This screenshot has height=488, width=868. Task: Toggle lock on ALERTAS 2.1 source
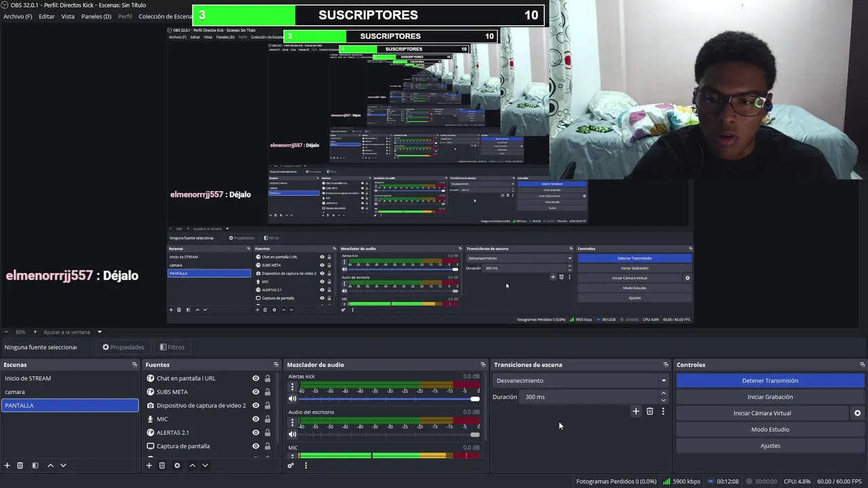click(267, 432)
